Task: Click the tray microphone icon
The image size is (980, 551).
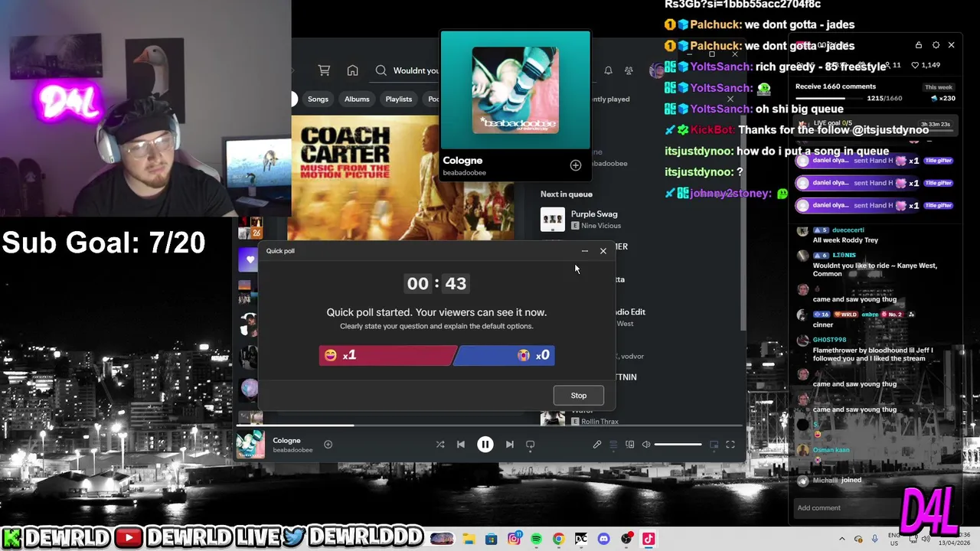Action: pos(875,539)
